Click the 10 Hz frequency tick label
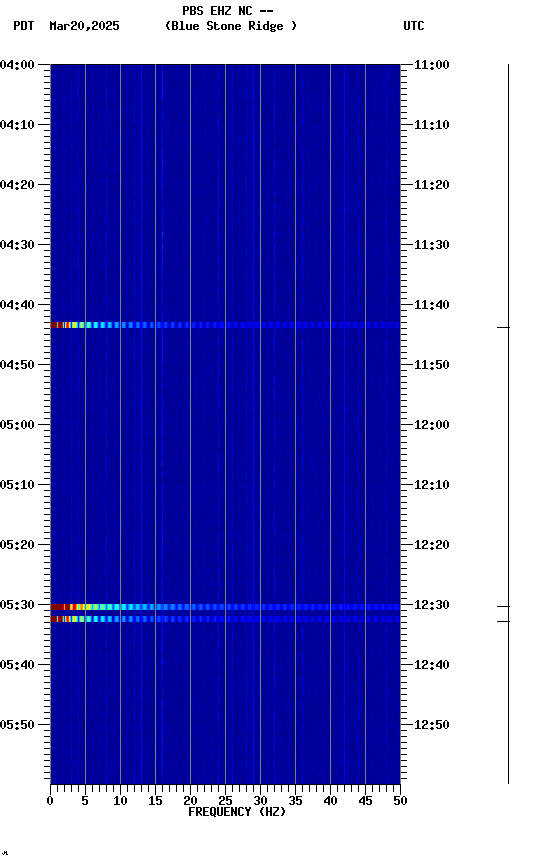This screenshot has height=864, width=552. (x=120, y=801)
